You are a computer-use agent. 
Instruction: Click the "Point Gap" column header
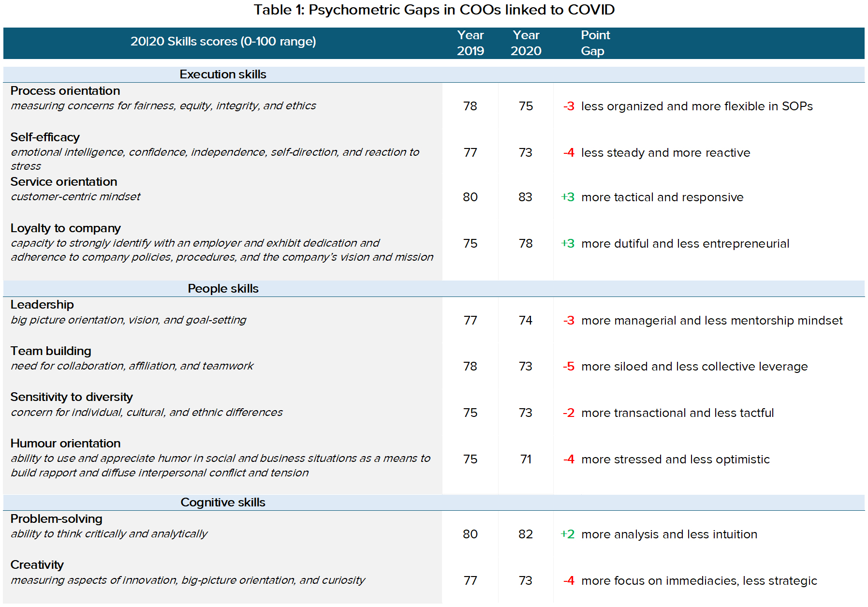[x=595, y=43]
